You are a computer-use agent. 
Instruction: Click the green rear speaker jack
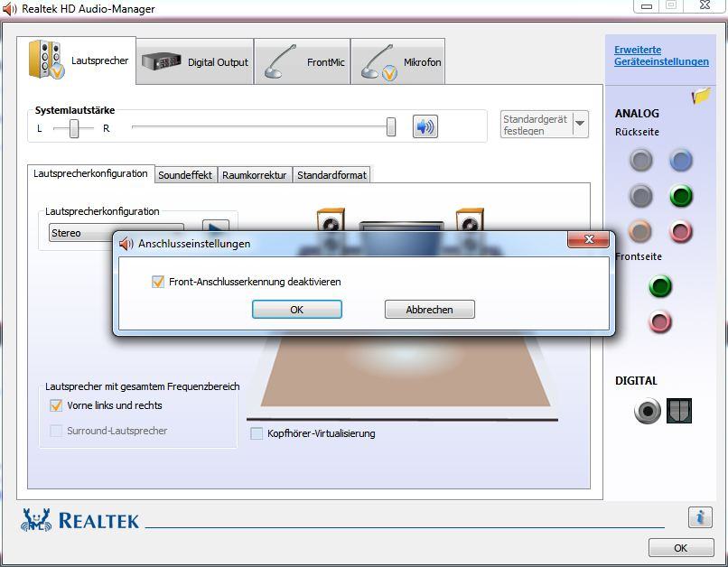(681, 195)
